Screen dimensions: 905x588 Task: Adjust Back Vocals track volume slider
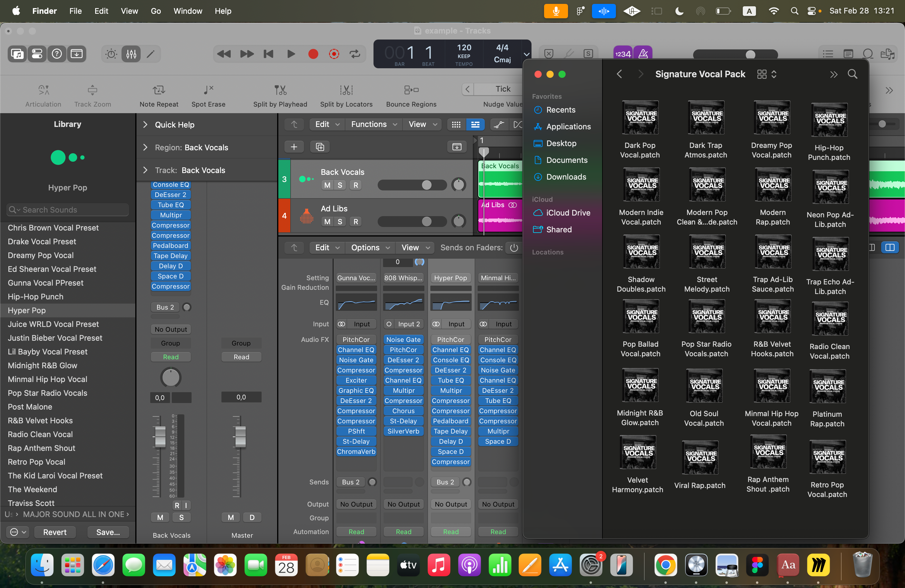coord(426,185)
